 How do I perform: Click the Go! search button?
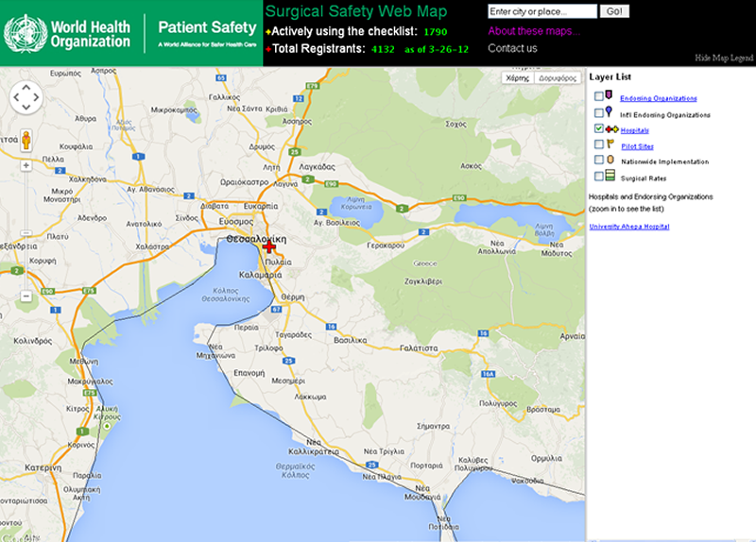click(614, 11)
